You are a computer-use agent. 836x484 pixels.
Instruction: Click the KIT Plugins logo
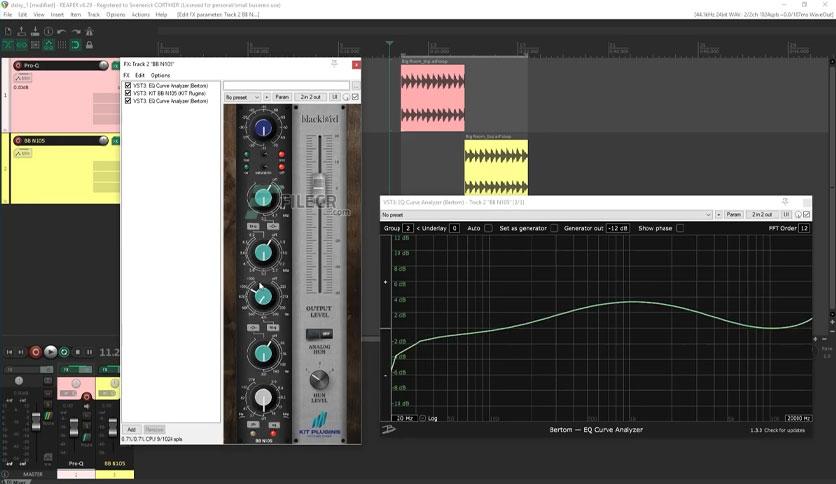coord(319,425)
